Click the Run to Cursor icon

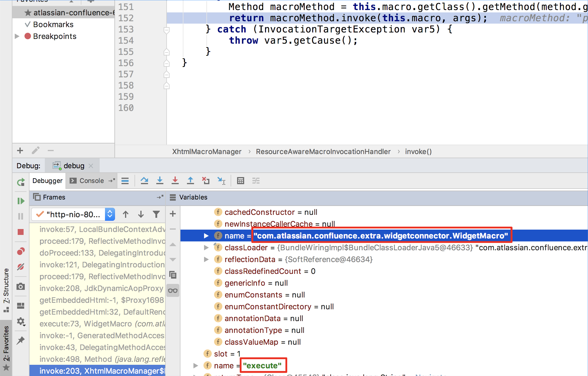[221, 181]
